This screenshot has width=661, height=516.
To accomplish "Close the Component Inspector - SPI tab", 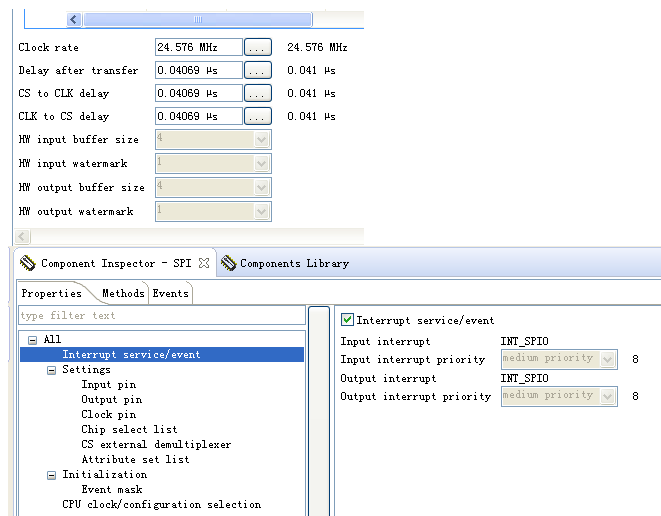I will (204, 263).
